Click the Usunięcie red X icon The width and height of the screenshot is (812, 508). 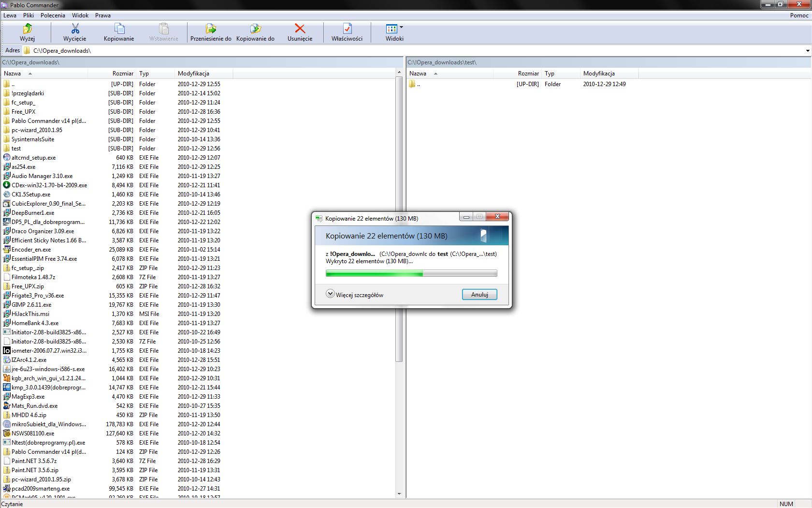[300, 29]
